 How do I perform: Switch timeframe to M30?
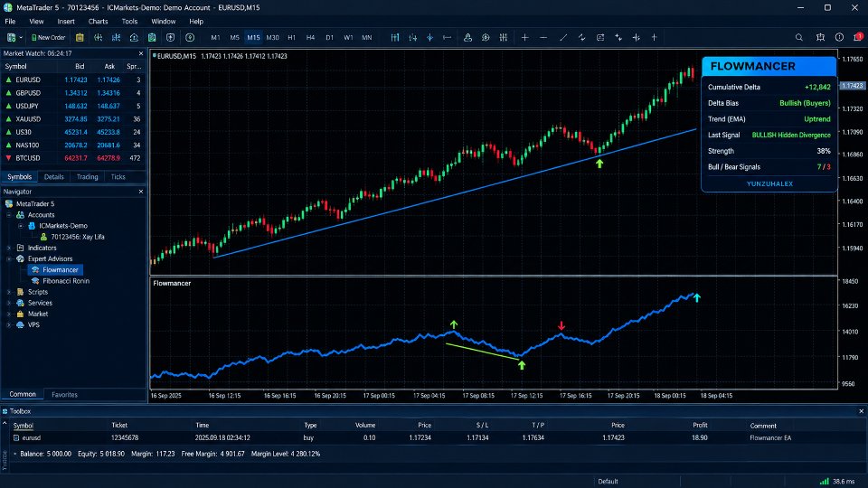(x=272, y=38)
